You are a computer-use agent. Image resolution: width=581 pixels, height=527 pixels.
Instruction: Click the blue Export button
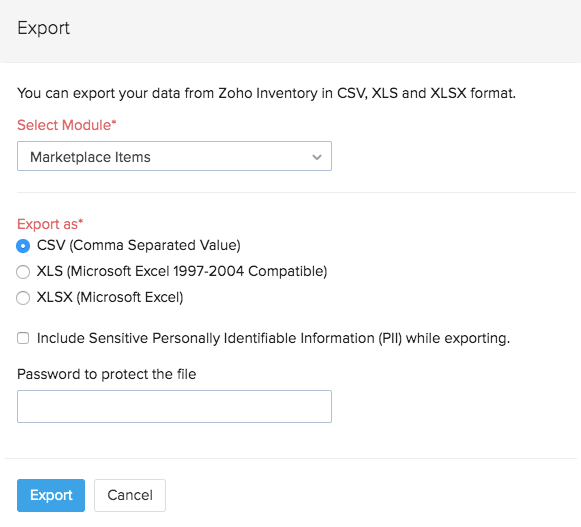51,495
